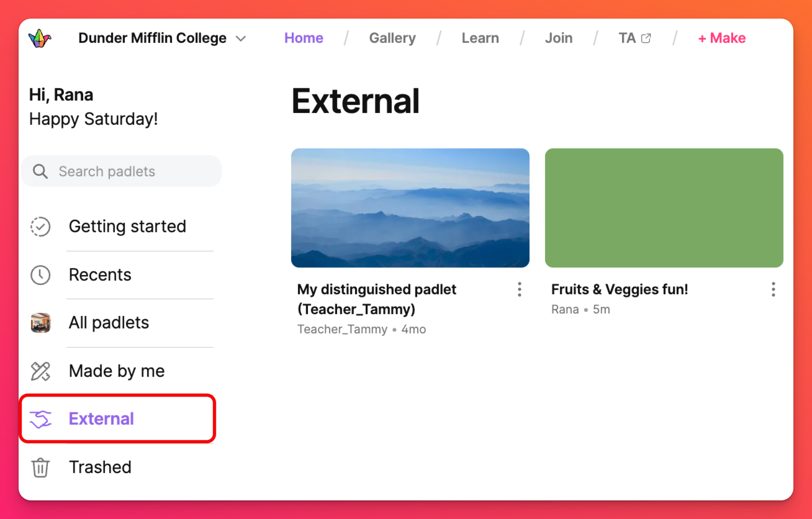Select Made by me folder

117,371
